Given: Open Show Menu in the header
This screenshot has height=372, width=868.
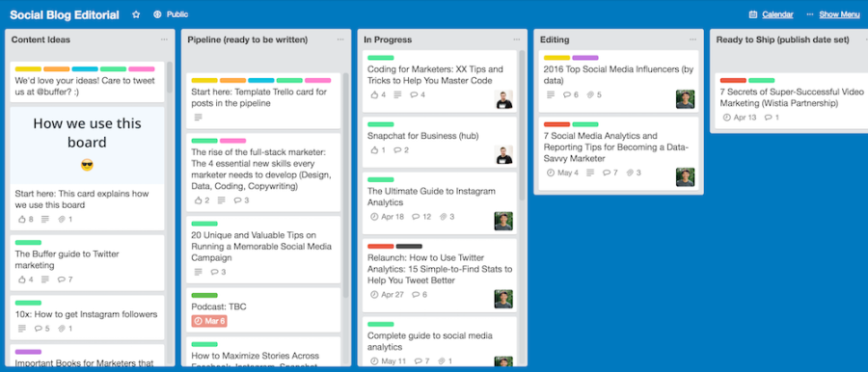Looking at the screenshot, I should point(839,15).
